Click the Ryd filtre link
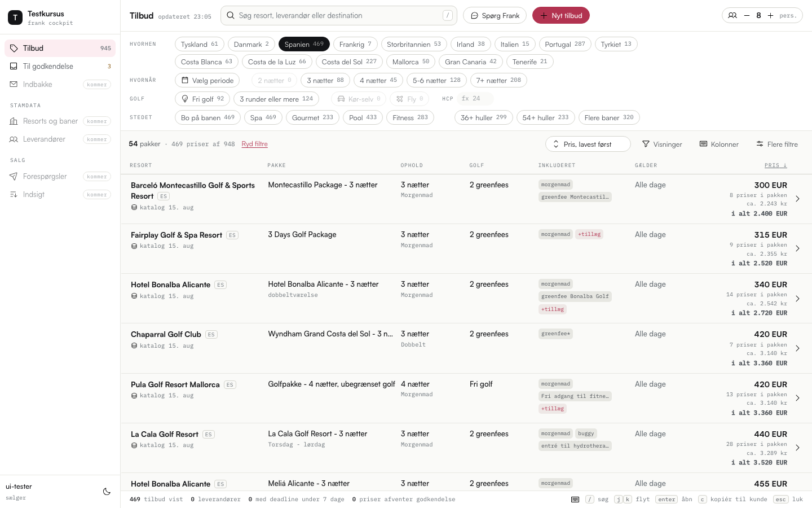This screenshot has height=508, width=812. [254, 144]
